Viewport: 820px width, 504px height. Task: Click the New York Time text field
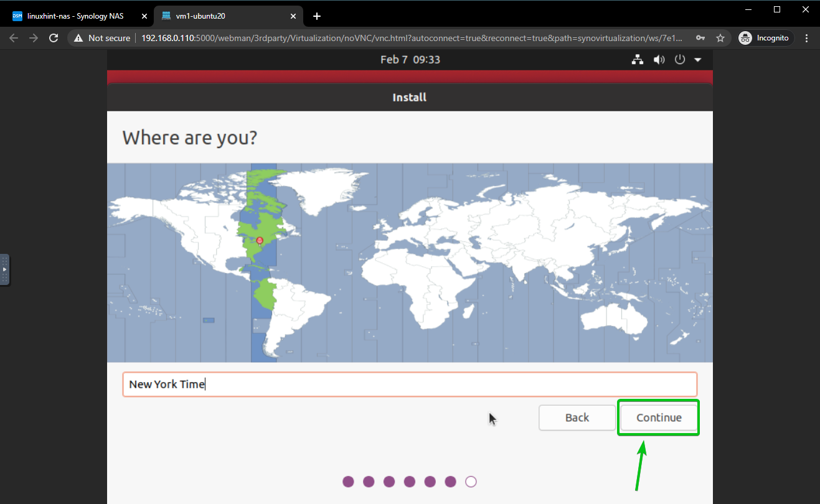pyautogui.click(x=409, y=385)
